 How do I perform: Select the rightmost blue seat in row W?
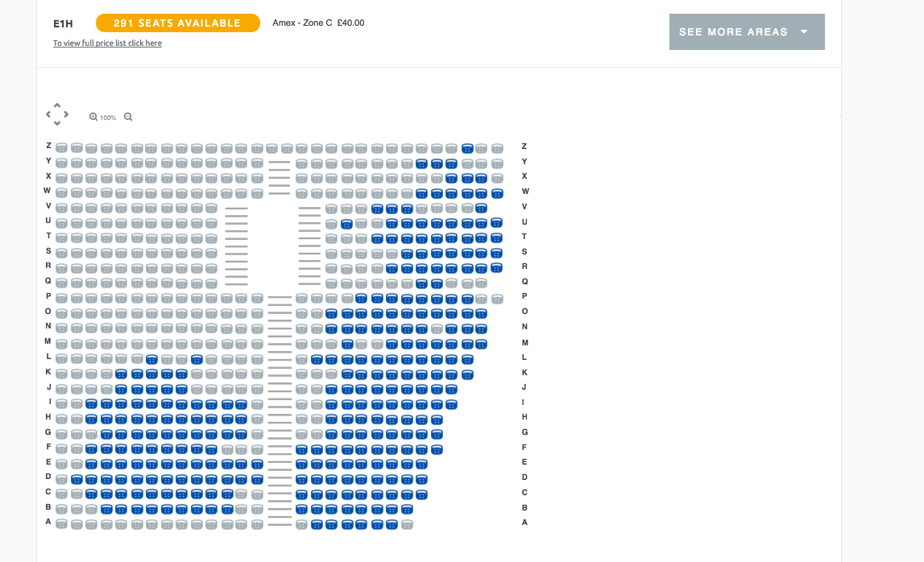(x=497, y=193)
